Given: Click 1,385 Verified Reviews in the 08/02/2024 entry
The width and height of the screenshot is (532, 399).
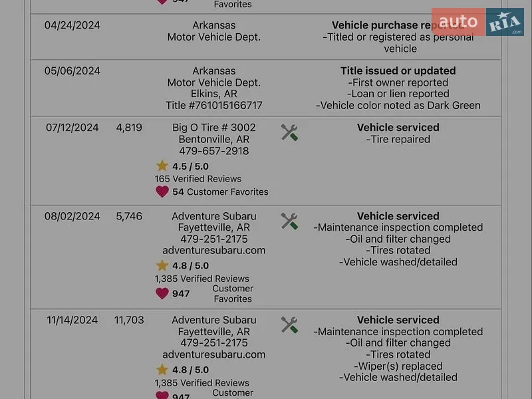Looking at the screenshot, I should coord(202,279).
